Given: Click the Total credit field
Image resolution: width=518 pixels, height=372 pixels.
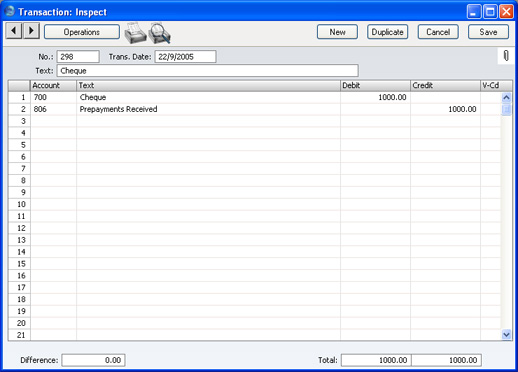Looking at the screenshot, I should [x=447, y=360].
